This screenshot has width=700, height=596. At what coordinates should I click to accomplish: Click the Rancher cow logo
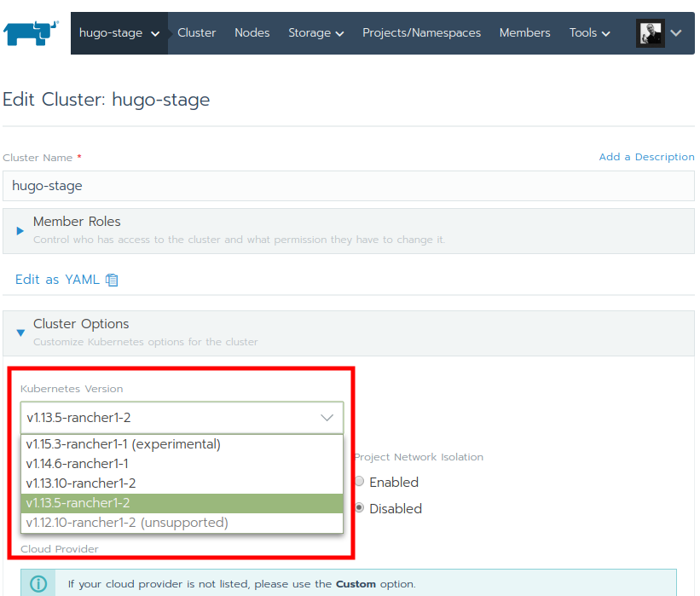31,33
